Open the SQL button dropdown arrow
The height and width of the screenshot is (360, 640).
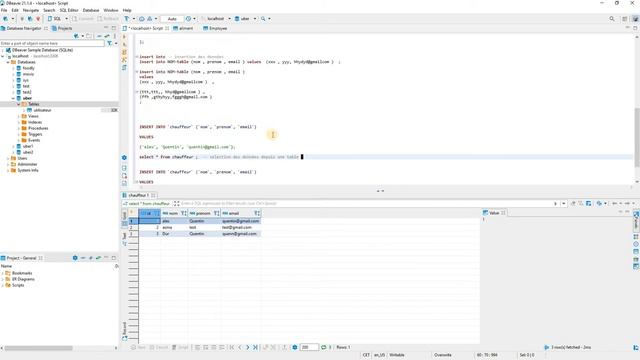coord(66,19)
